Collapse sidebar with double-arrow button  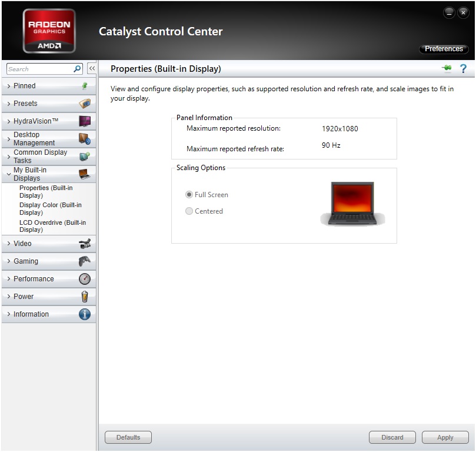(x=92, y=69)
